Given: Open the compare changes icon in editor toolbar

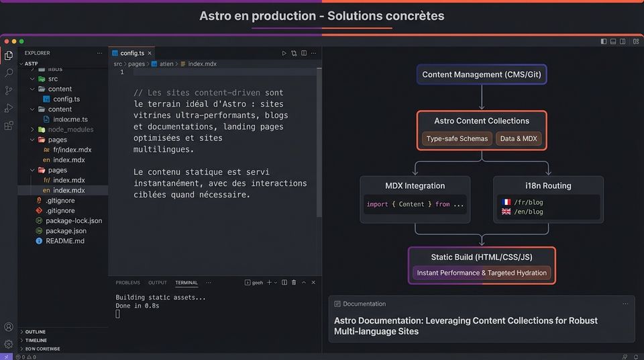Looking at the screenshot, I should click(294, 53).
